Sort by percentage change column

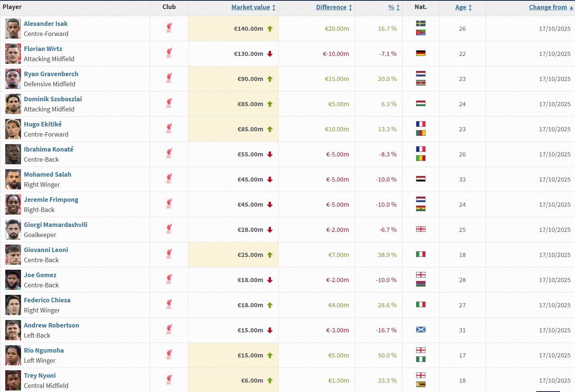click(x=391, y=7)
